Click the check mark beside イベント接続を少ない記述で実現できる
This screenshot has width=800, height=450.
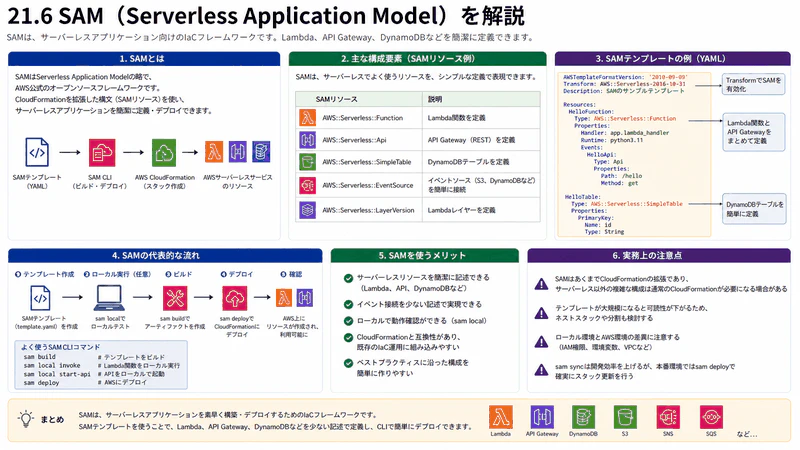[x=348, y=305]
